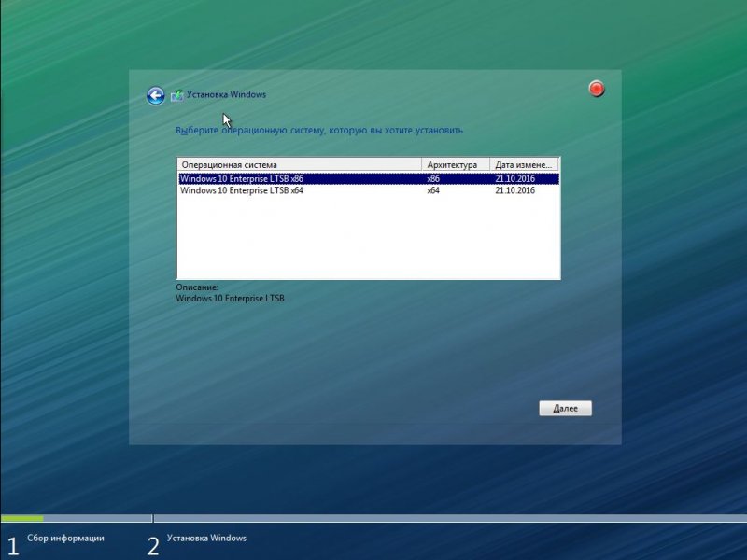Click the Установка Windows step label at bottom
Image resolution: width=747 pixels, height=560 pixels.
pos(206,539)
